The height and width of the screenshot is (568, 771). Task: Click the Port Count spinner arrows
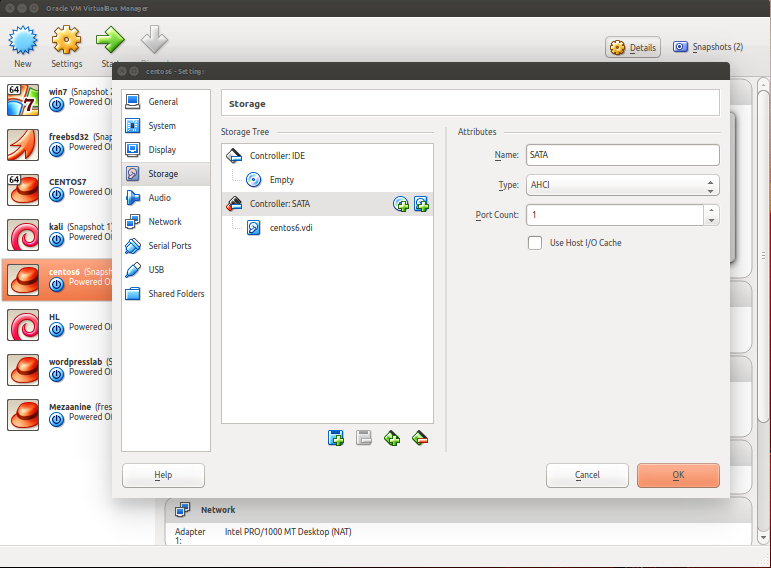710,215
